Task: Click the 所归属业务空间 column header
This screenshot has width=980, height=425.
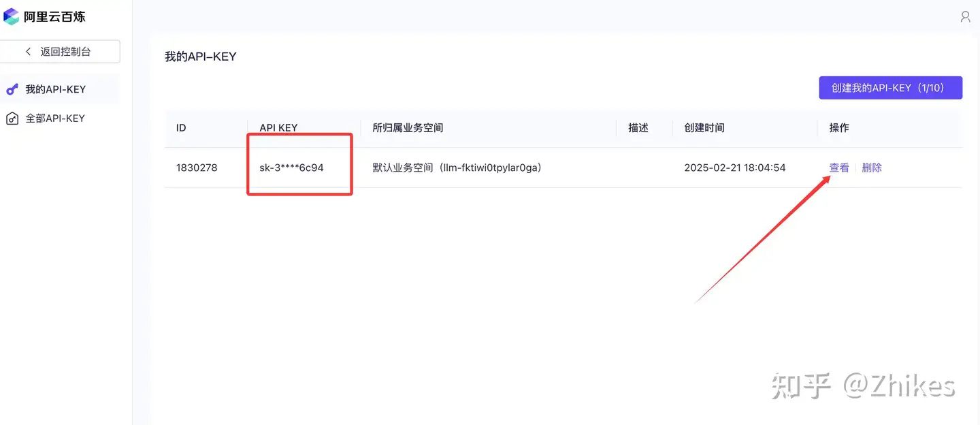Action: pos(408,128)
